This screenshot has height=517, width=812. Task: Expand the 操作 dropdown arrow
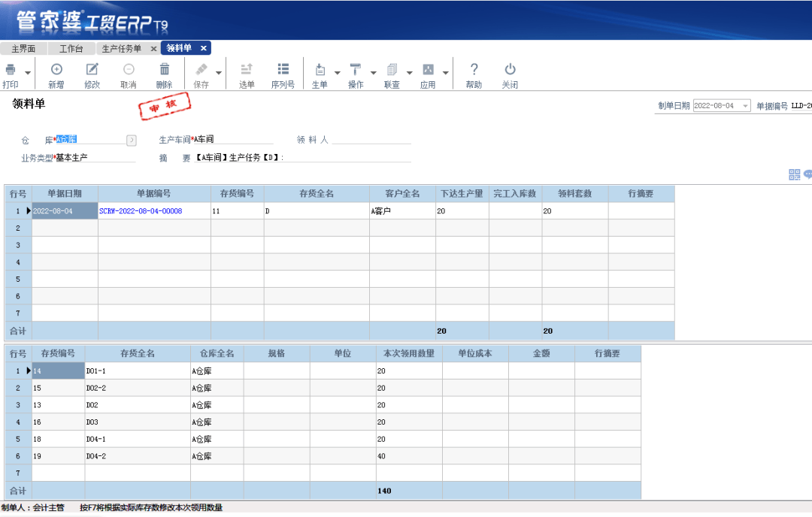(374, 73)
